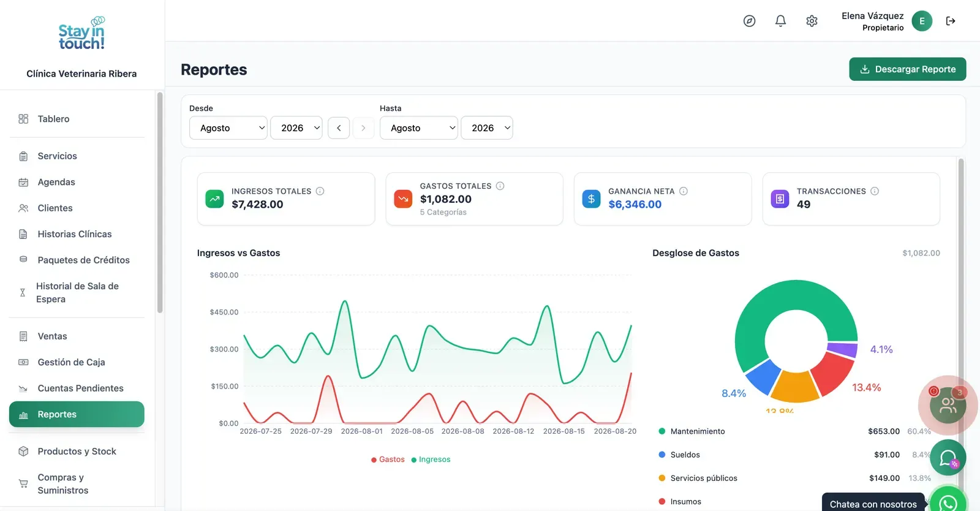Click the Stay in touch logo
980x511 pixels.
click(81, 34)
